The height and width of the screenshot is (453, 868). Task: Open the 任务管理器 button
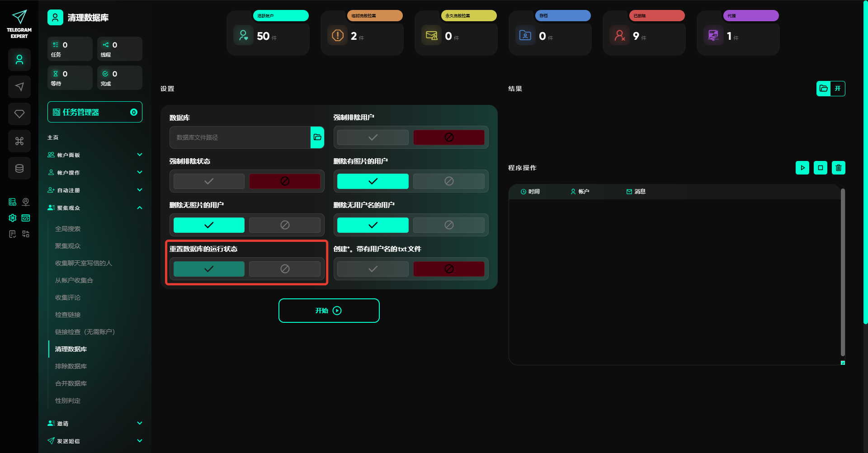coord(95,112)
